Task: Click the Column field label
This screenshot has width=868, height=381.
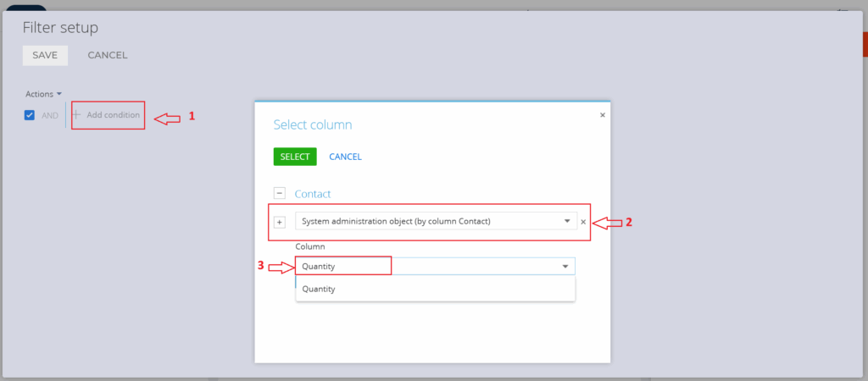Action: [x=310, y=246]
